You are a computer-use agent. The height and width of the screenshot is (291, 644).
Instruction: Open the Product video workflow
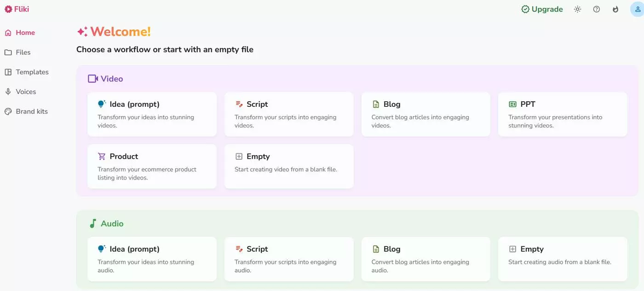(152, 166)
